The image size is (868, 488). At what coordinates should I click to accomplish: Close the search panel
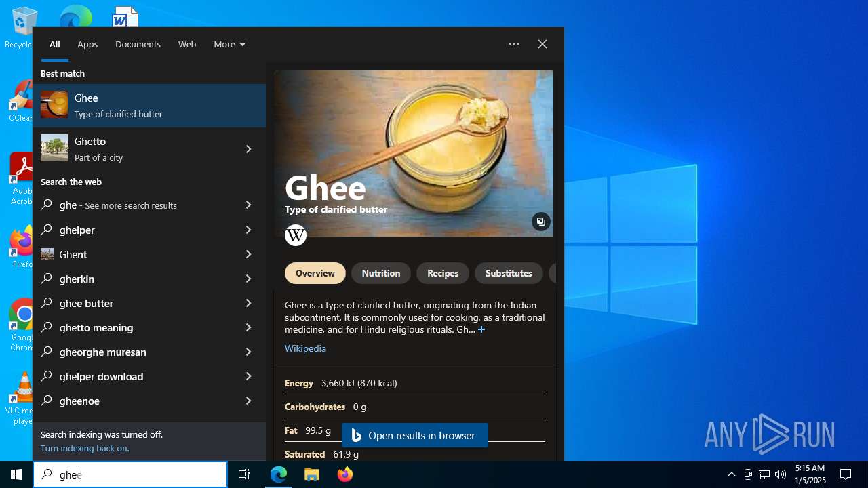click(542, 44)
